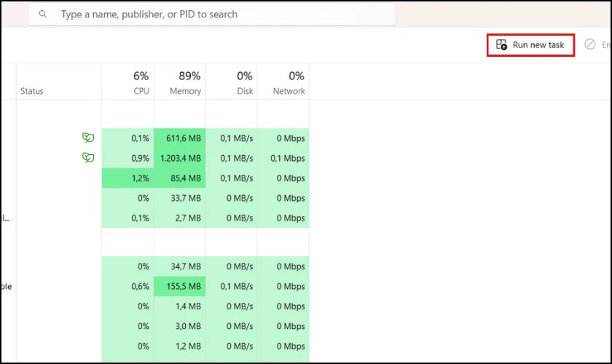Image resolution: width=612 pixels, height=364 pixels.
Task: Select the row showing 34,7 MB memory
Action: pyautogui.click(x=155, y=266)
